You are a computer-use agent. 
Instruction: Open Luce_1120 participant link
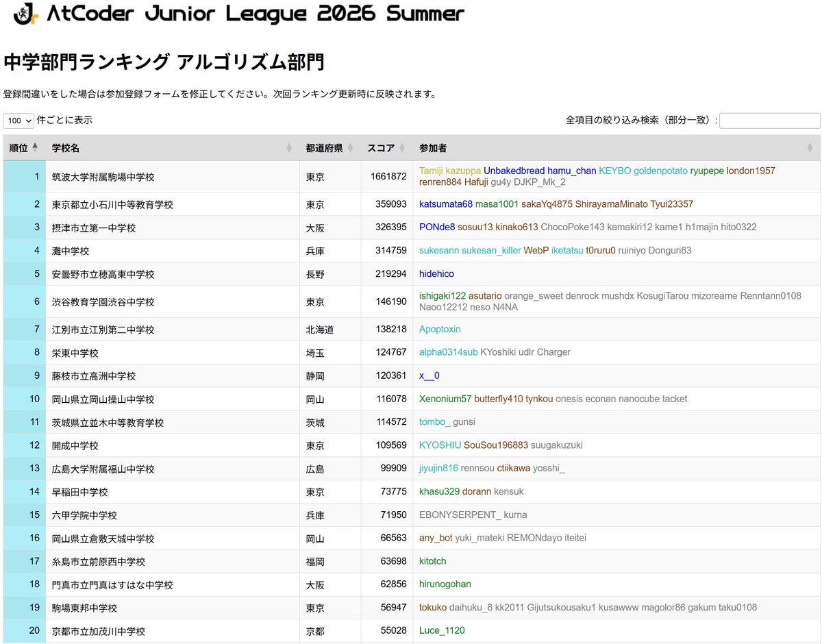(x=442, y=631)
